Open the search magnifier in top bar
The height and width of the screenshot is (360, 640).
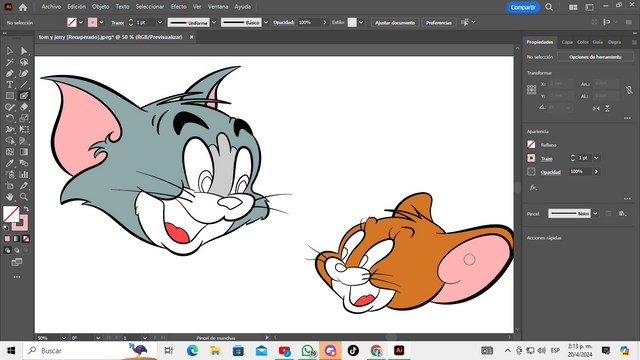tap(549, 7)
